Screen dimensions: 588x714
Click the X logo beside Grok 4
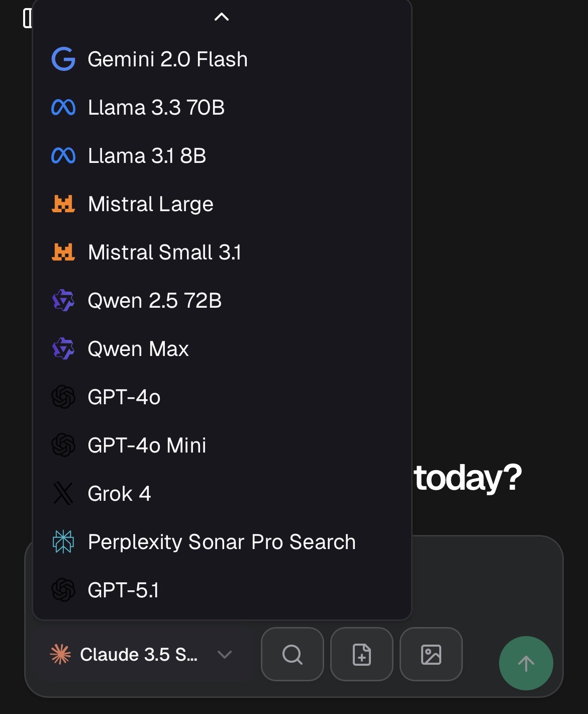click(63, 494)
